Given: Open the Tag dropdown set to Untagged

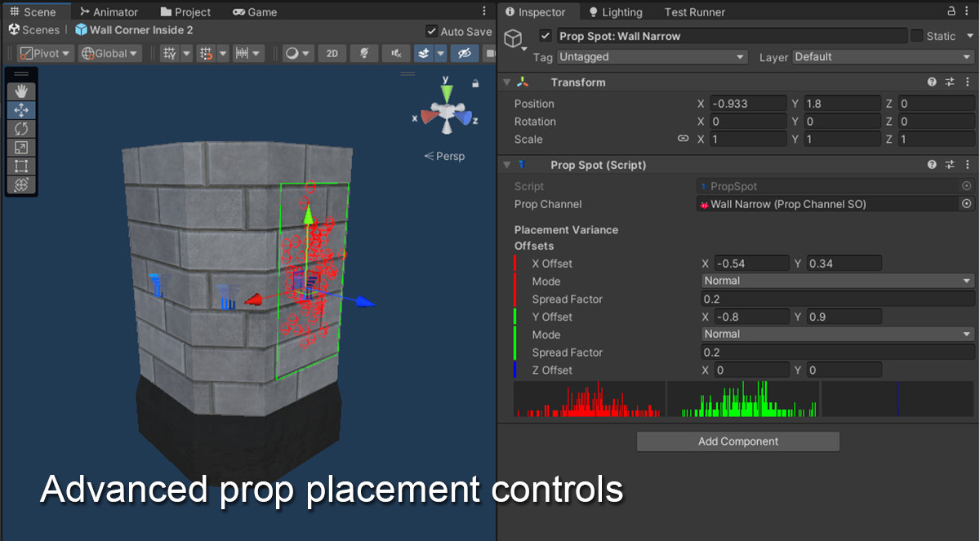Looking at the screenshot, I should [652, 57].
